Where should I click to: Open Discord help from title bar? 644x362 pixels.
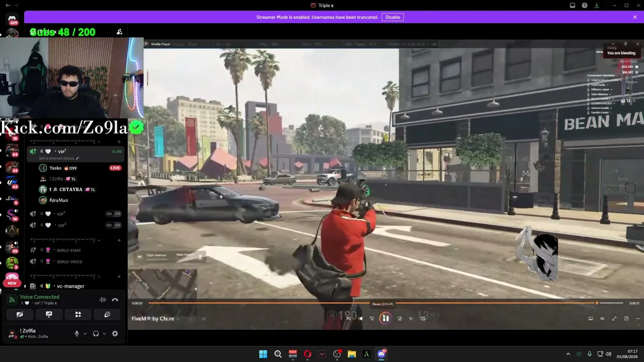[x=585, y=6]
